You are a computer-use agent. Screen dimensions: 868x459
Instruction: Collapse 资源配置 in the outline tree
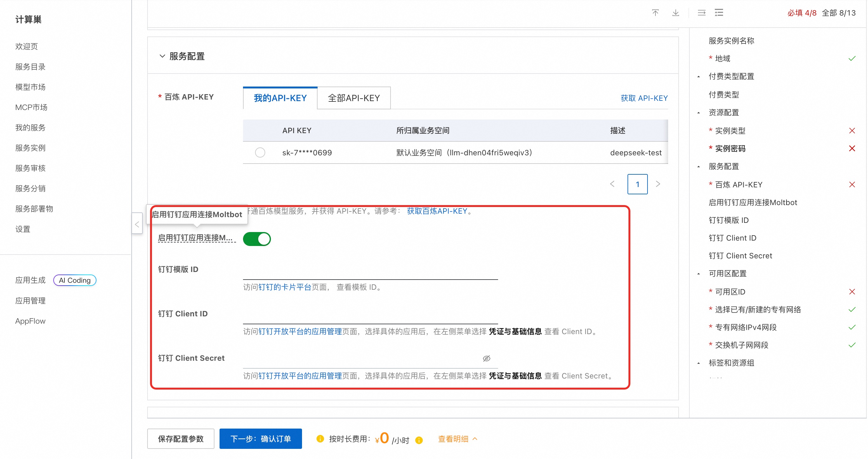click(x=699, y=113)
